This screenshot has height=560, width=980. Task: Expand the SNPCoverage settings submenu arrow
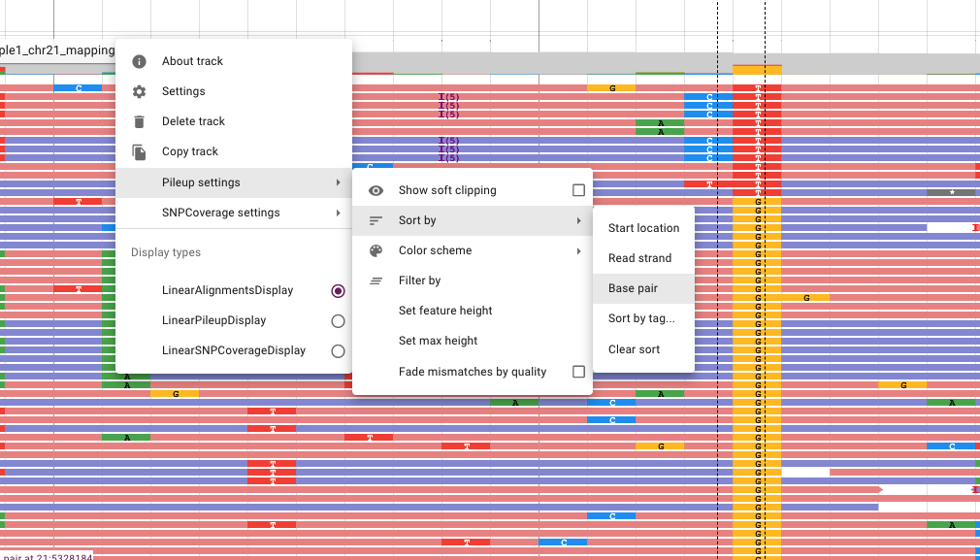pos(338,213)
